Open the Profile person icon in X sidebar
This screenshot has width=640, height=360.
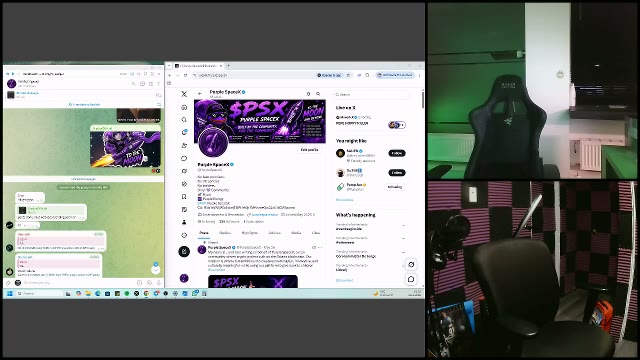(184, 222)
